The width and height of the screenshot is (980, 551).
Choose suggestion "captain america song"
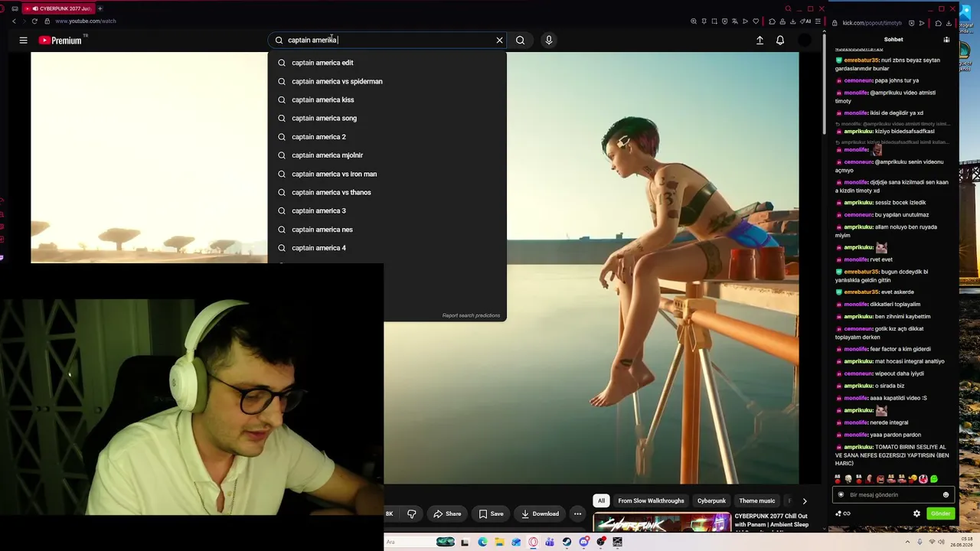tap(387, 118)
